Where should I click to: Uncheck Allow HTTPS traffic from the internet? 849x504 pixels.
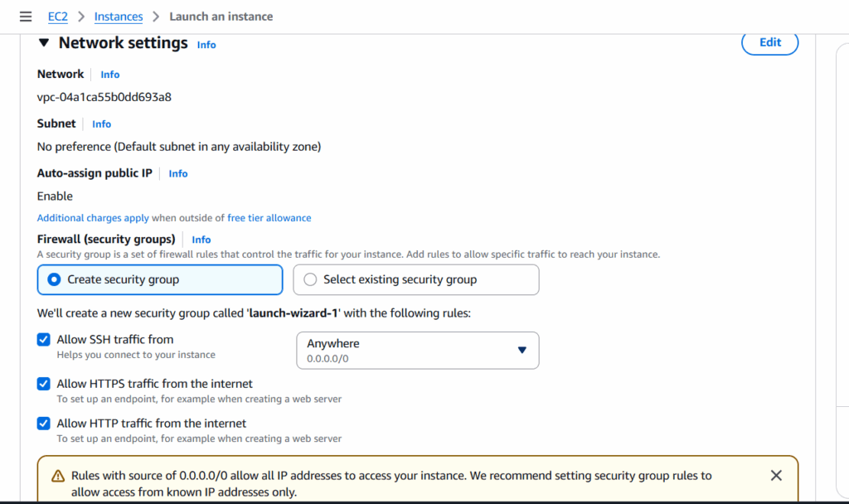tap(44, 384)
